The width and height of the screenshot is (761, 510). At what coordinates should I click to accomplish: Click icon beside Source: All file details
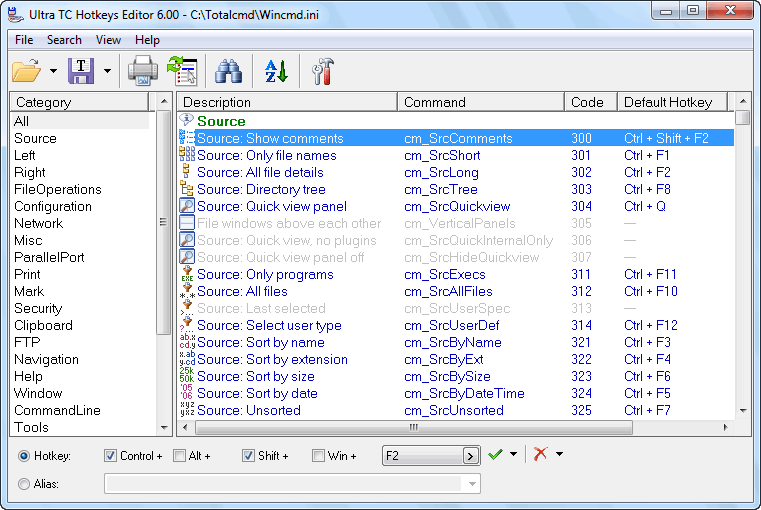187,172
